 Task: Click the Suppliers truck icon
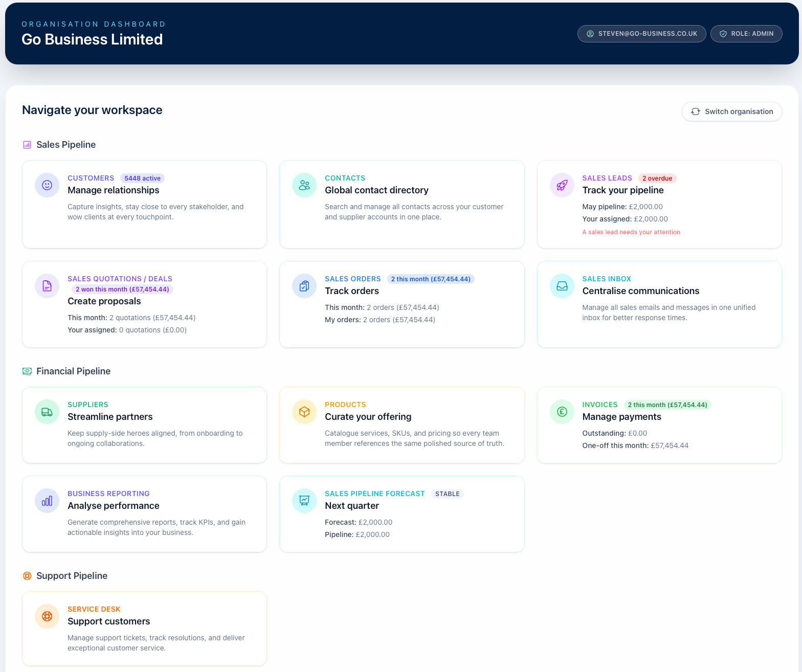pos(47,412)
